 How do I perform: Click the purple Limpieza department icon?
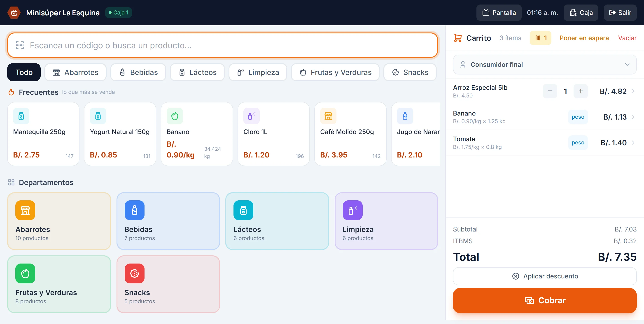point(352,210)
